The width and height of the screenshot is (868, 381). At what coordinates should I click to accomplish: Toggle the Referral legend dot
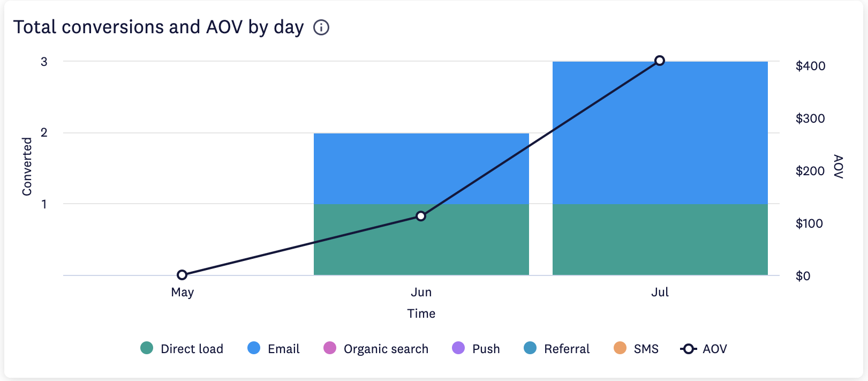click(530, 348)
